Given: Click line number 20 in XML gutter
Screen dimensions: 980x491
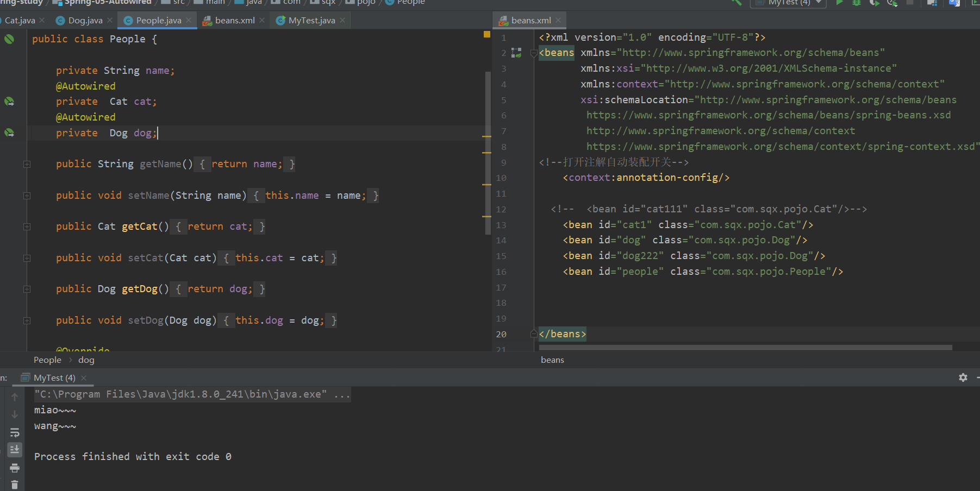Looking at the screenshot, I should [x=501, y=334].
